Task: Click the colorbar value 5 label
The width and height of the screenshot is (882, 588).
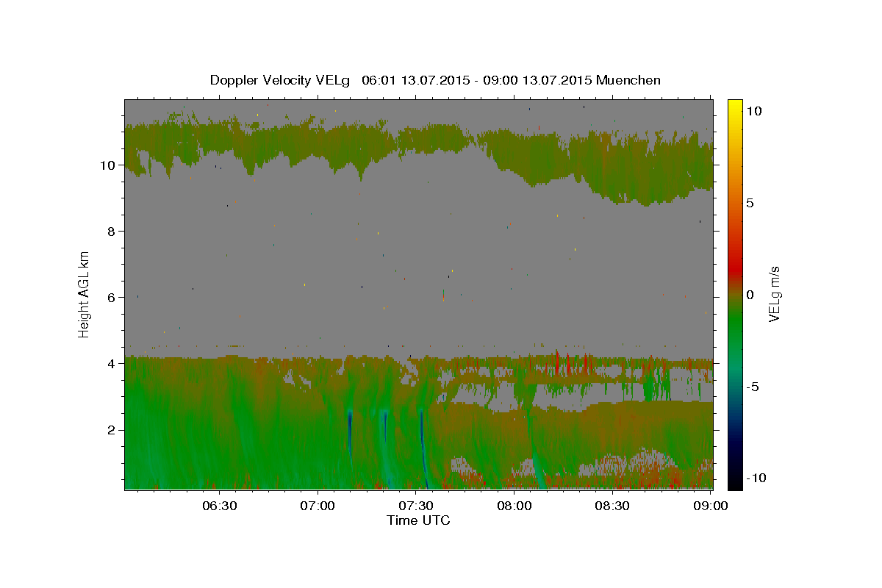Action: [x=750, y=203]
